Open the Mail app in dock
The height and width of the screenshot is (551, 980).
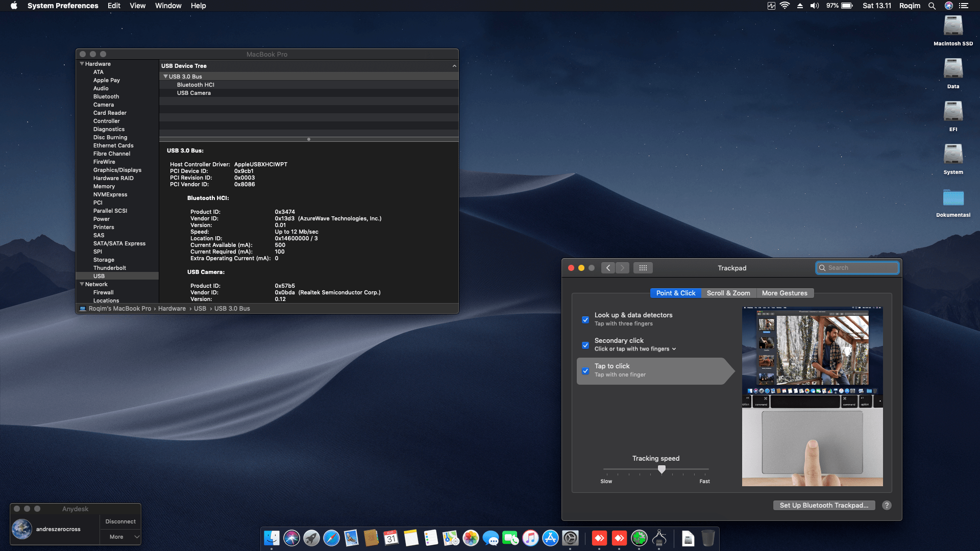[x=351, y=538]
